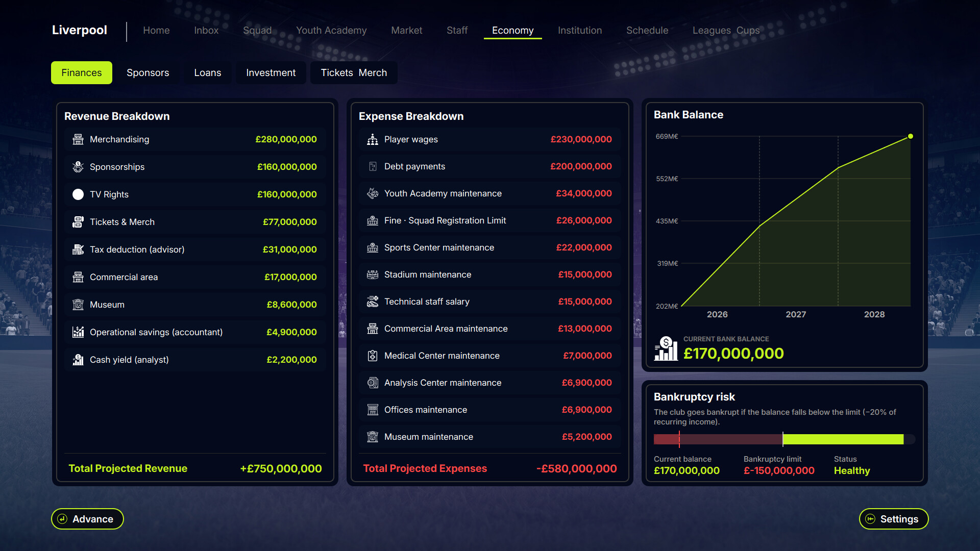Click the Debt payments icon

[373, 166]
